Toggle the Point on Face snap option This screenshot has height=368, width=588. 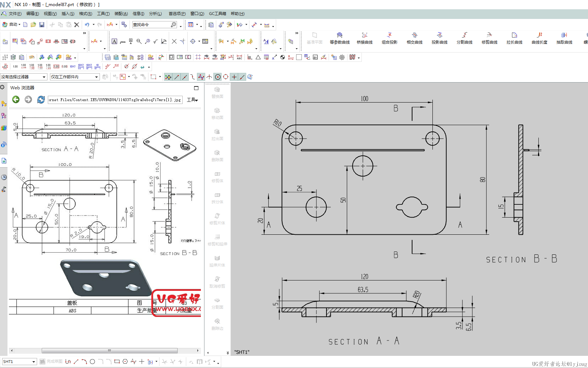[x=250, y=77]
